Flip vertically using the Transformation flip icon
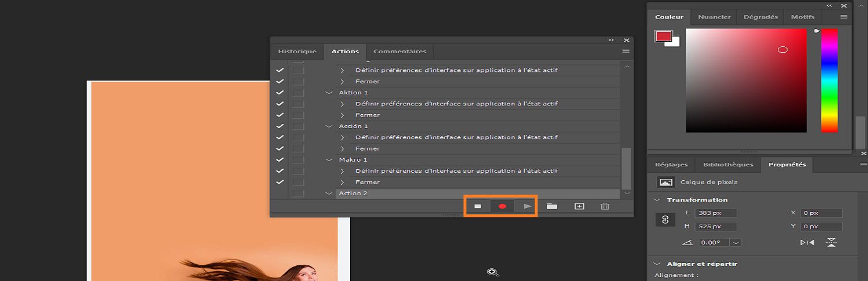The image size is (868, 281). 832,243
